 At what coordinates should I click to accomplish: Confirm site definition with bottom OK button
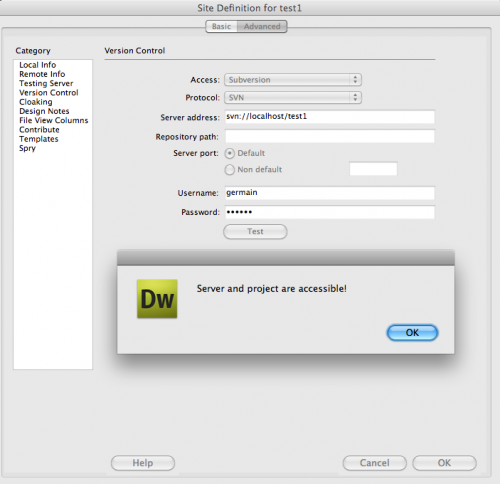coord(444,463)
